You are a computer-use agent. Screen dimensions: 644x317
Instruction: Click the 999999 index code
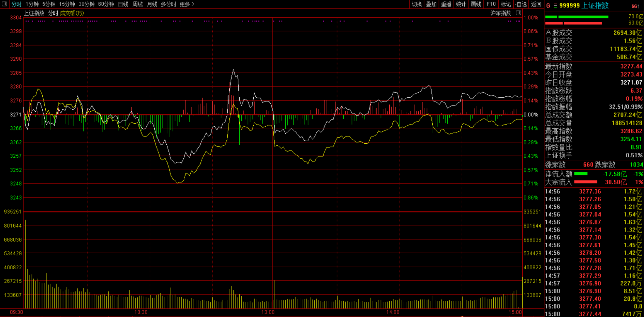pos(569,6)
